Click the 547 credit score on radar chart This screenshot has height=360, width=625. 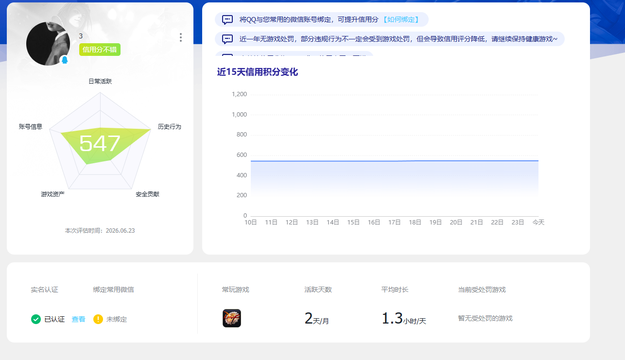[x=100, y=144]
